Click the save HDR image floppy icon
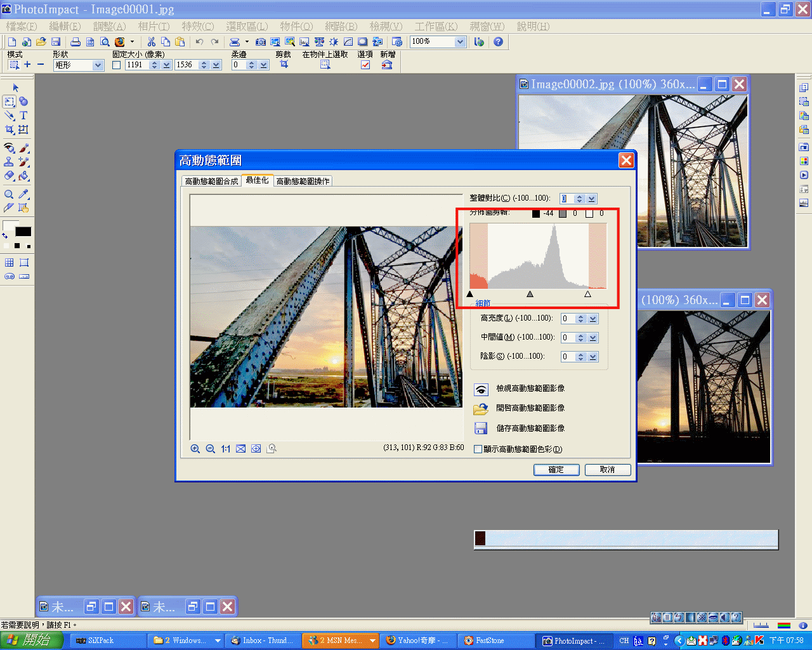This screenshot has height=650, width=812. 481,428
